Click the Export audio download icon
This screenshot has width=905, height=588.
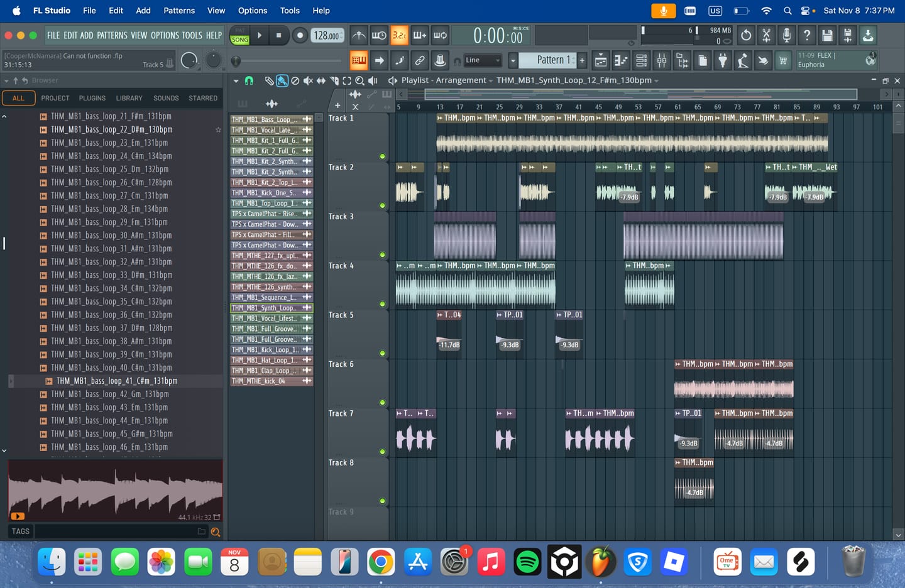pyautogui.click(x=868, y=35)
